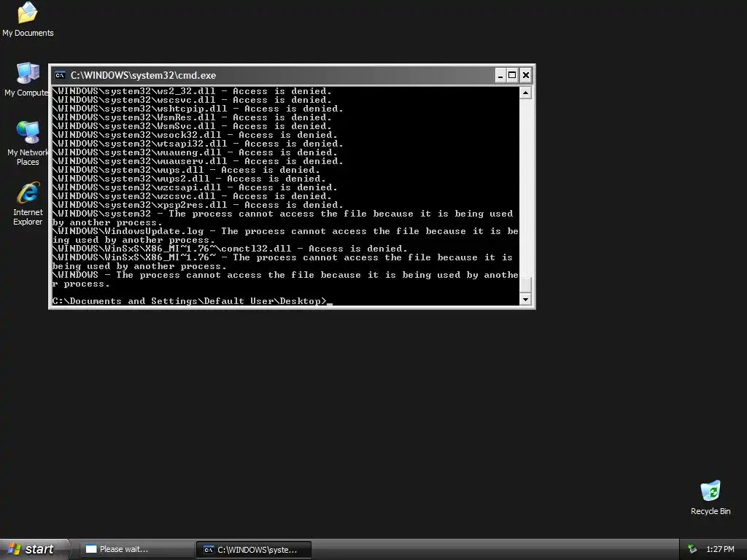
Task: Click the wuaueng.dll access denied line
Action: point(195,152)
